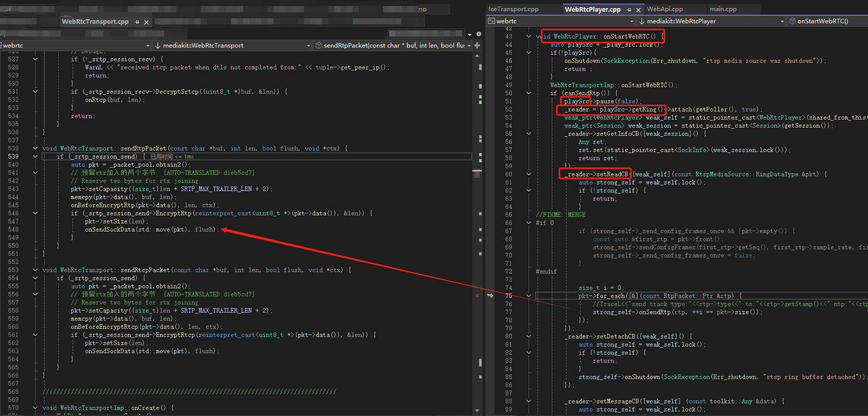Collapse the EncryptRtcp if block at line 561
Screen dimensions: 868x416
35,335
